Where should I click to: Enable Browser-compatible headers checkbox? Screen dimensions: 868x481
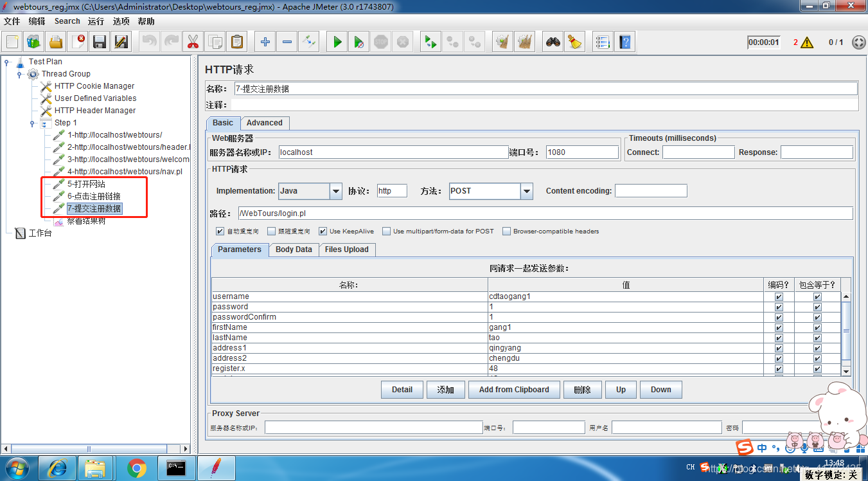[507, 231]
